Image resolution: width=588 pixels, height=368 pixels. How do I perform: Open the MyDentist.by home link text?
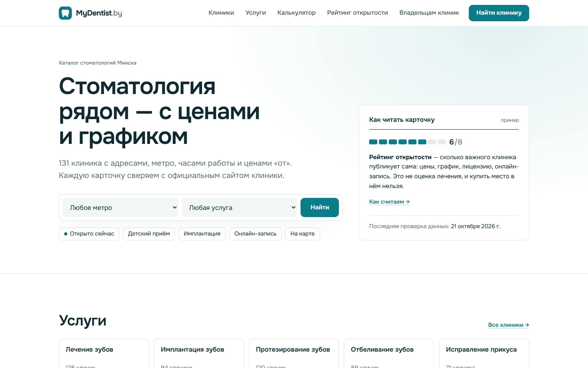(99, 13)
